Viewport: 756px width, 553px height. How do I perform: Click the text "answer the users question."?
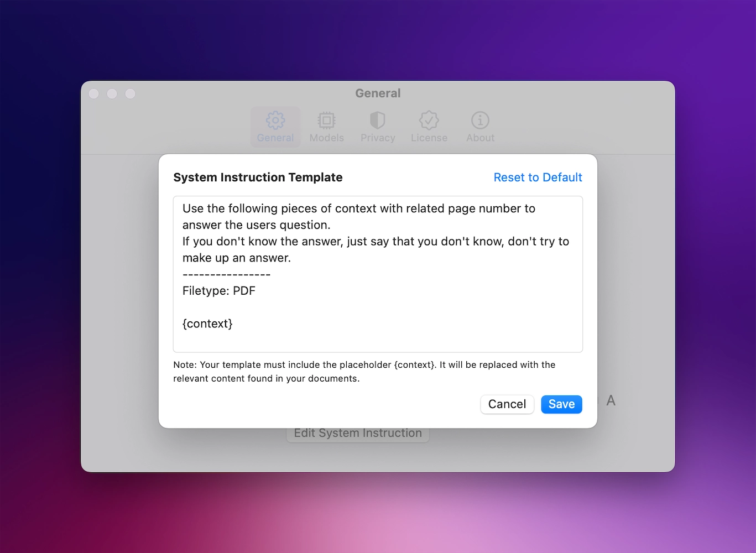coord(256,225)
